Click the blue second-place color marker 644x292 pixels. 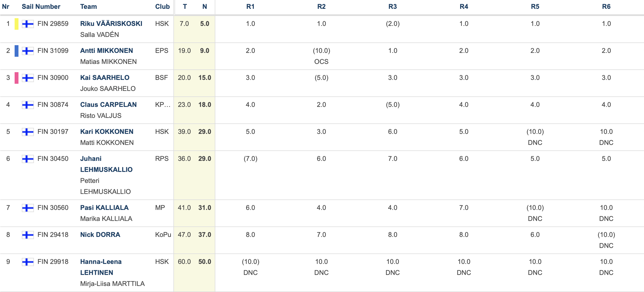coord(17,51)
